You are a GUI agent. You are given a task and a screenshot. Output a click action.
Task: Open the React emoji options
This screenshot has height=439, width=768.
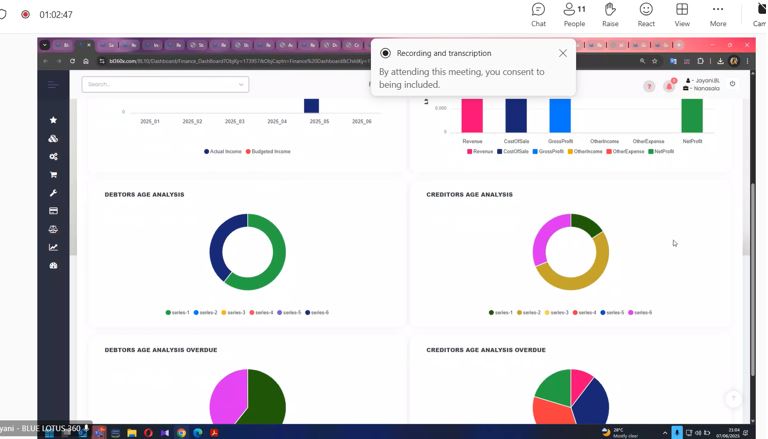click(646, 14)
